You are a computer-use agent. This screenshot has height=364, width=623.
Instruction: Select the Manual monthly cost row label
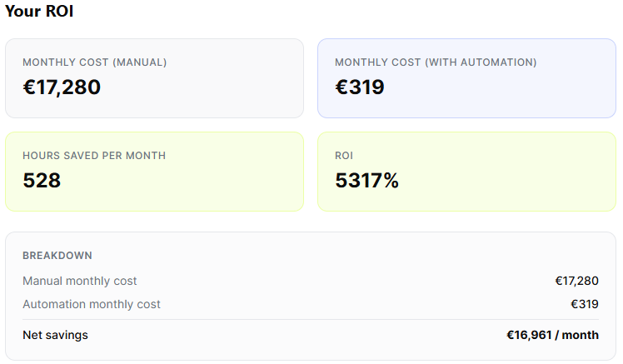(80, 281)
